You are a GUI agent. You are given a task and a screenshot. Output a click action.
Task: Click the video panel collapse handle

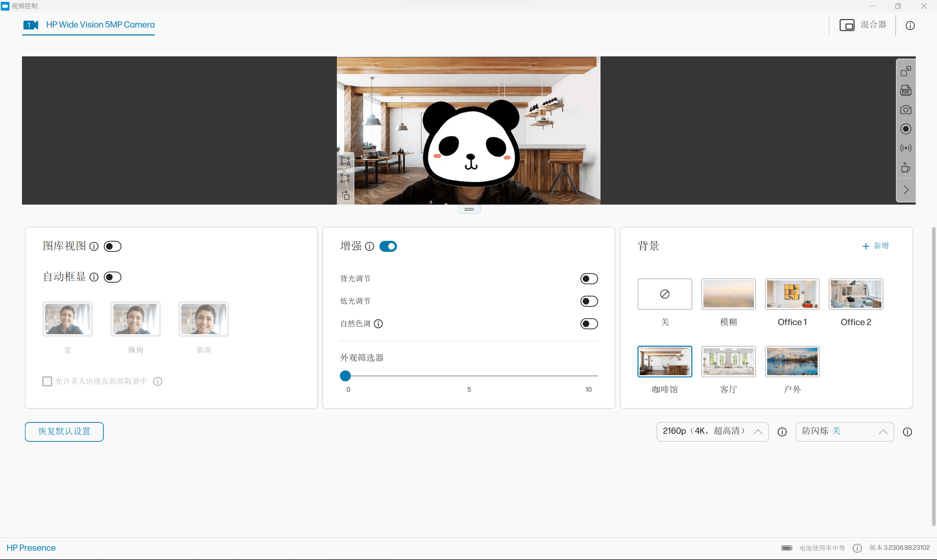469,209
